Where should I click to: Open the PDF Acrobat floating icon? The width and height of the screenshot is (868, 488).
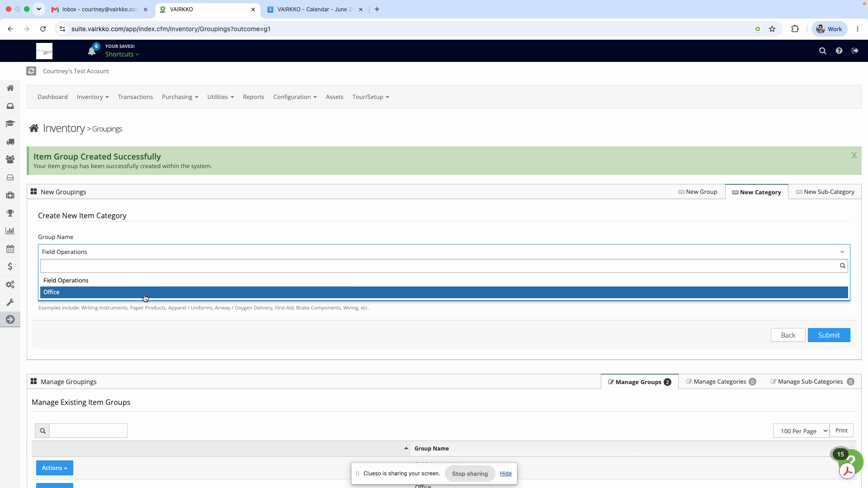[848, 471]
